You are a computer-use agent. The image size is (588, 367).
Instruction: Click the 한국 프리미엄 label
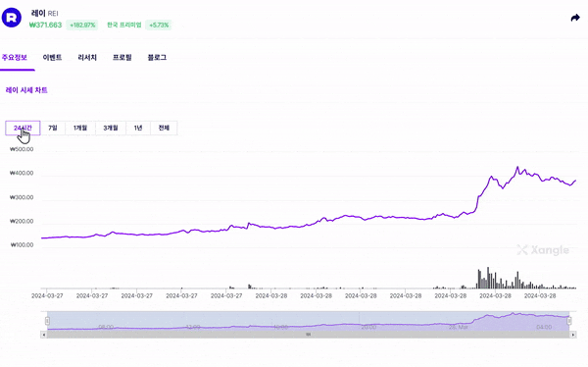[x=124, y=26]
